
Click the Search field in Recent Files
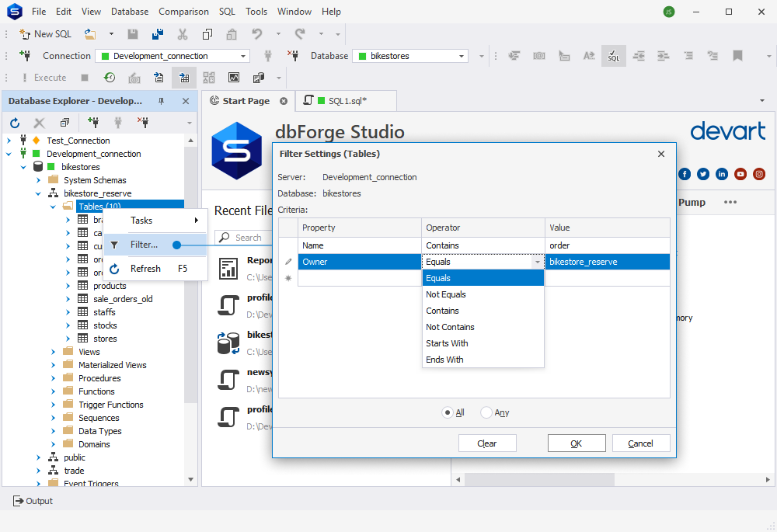click(244, 238)
